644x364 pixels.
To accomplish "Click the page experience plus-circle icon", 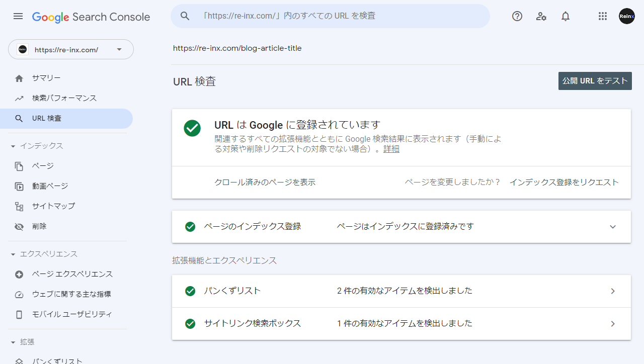I will [19, 275].
